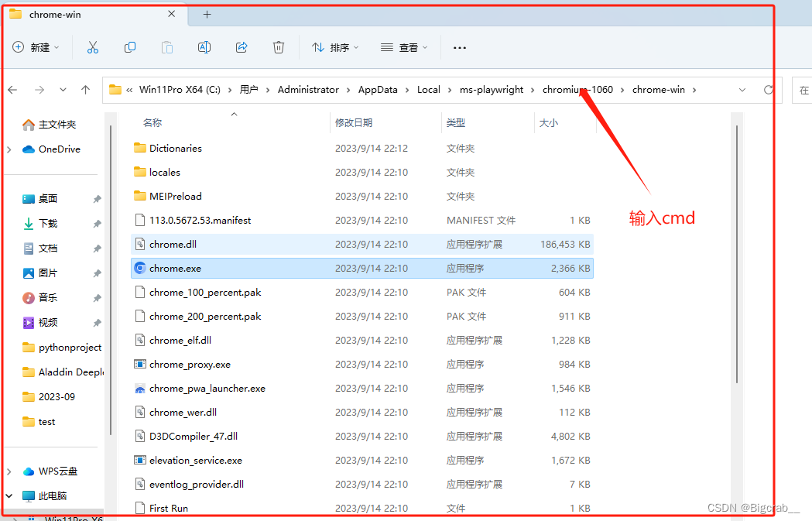
Task: Open Music (音乐) in the sidebar
Action: (40, 298)
